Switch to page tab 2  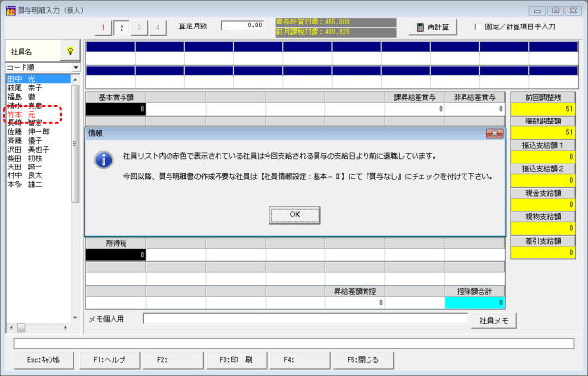tap(122, 27)
